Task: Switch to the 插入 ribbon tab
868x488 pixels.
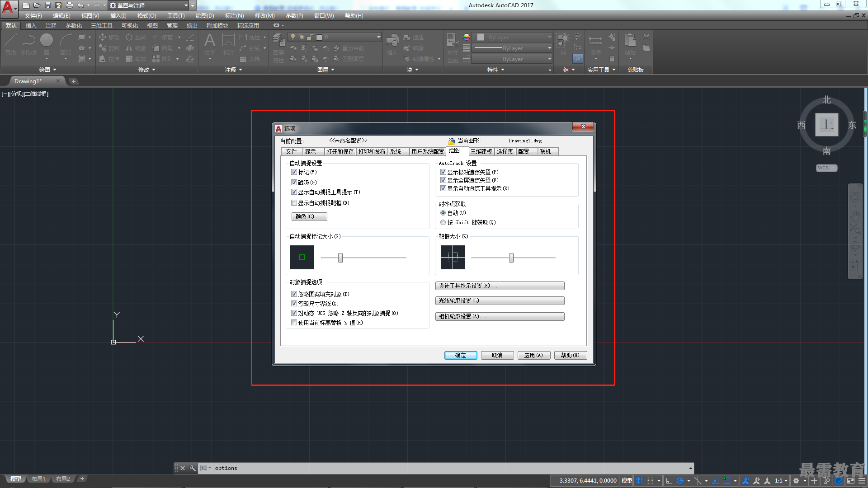Action: click(31, 26)
